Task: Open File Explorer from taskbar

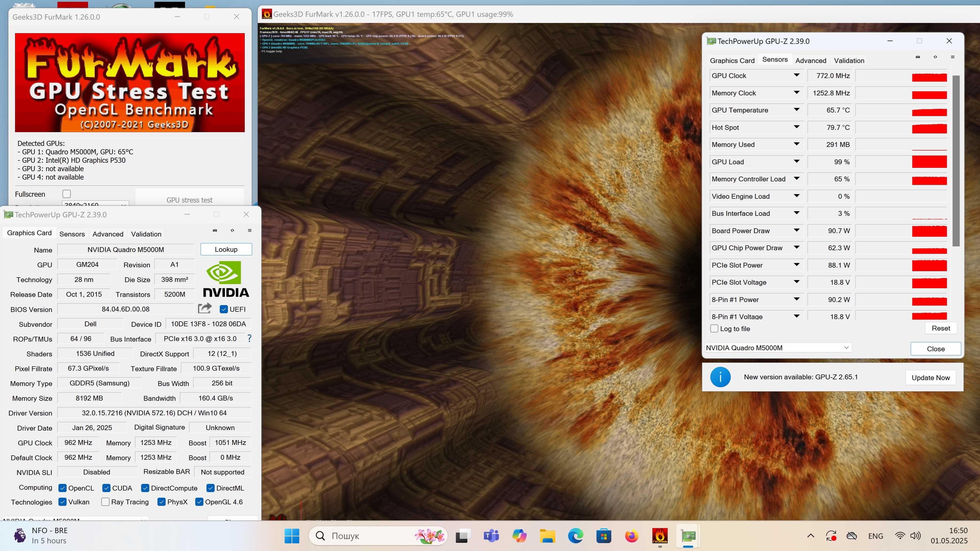Action: (x=547, y=536)
